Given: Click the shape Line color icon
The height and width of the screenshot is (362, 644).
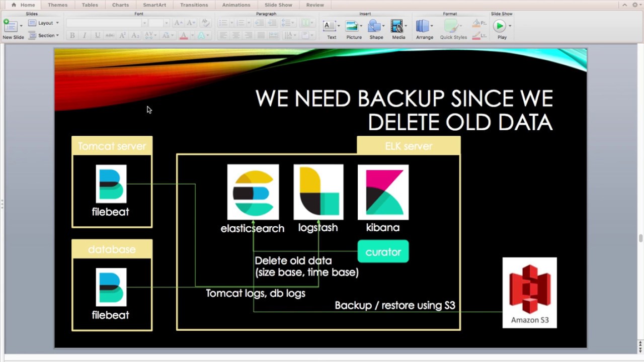Looking at the screenshot, I should coord(476,35).
